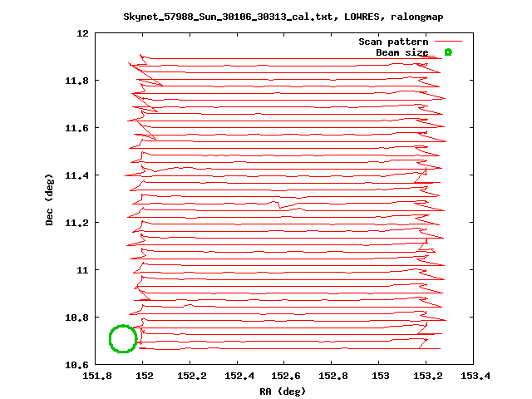Click the Dec axis tick label 11.6

76,128
